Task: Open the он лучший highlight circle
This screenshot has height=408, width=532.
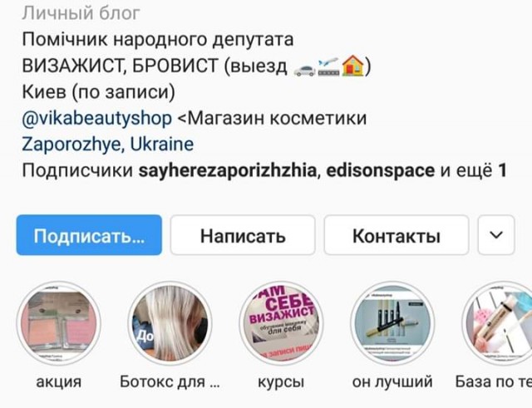Action: tap(392, 323)
